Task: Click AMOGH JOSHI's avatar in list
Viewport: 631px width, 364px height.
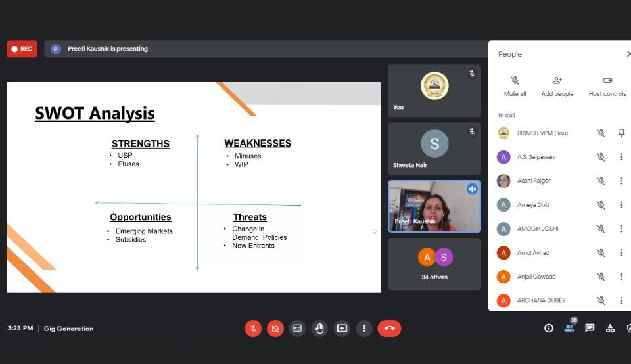Action: pos(503,229)
